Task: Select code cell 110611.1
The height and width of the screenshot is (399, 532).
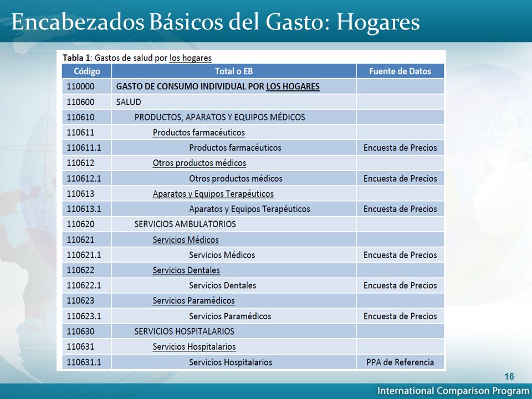Action: (87, 147)
